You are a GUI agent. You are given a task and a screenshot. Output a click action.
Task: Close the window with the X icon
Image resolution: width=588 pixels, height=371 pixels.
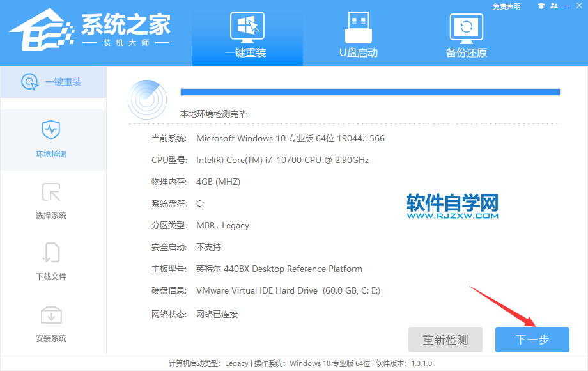tap(580, 6)
